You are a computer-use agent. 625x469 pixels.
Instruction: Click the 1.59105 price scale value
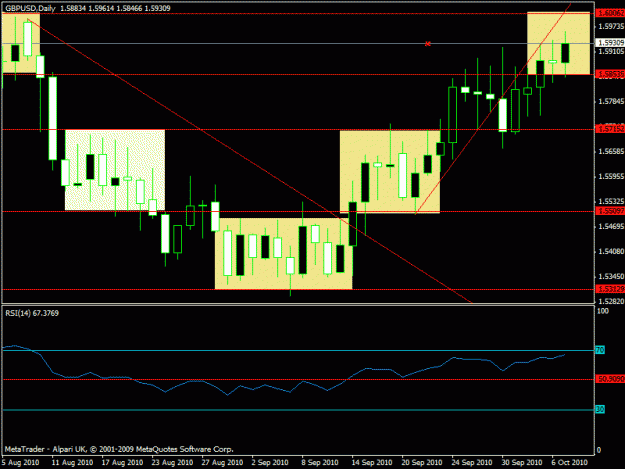click(x=611, y=51)
